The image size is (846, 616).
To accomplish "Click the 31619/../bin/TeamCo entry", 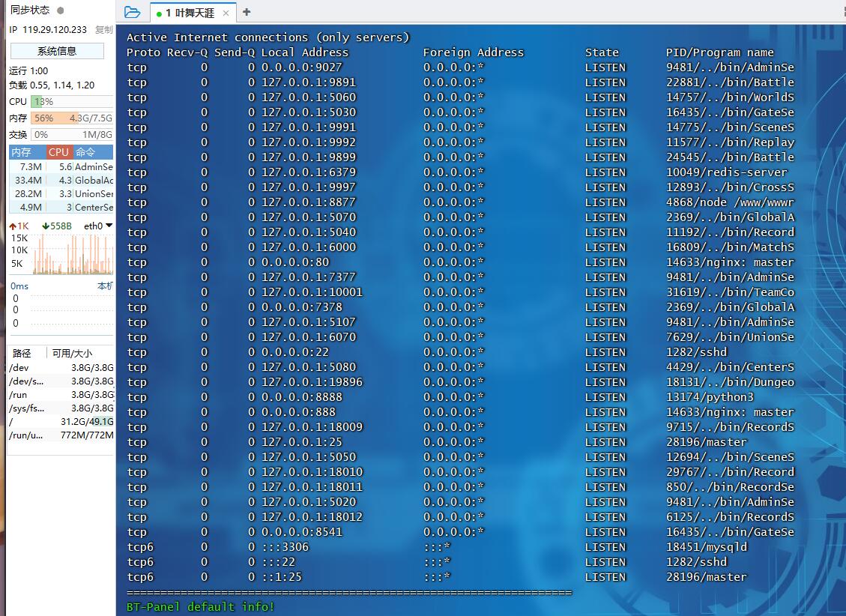I will 730,292.
